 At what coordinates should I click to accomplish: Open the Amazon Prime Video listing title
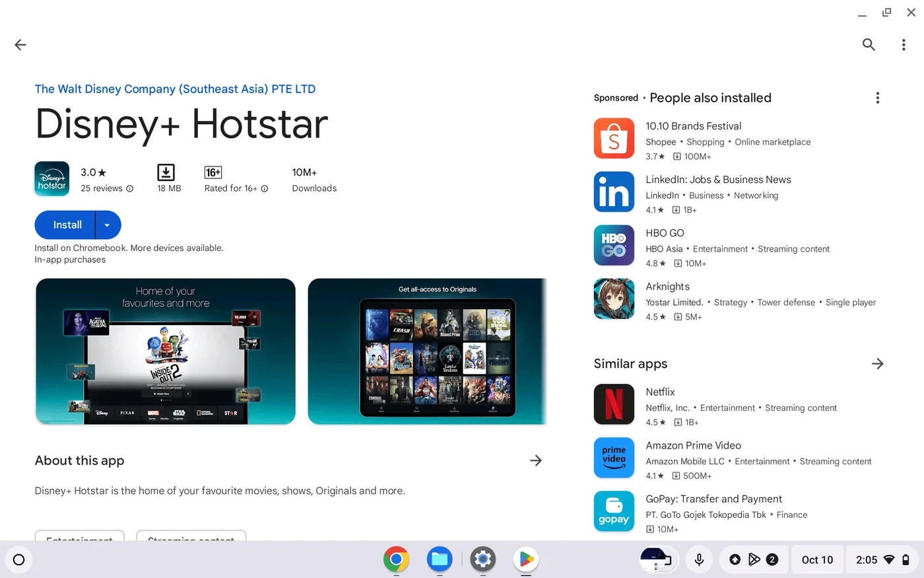pyautogui.click(x=693, y=446)
